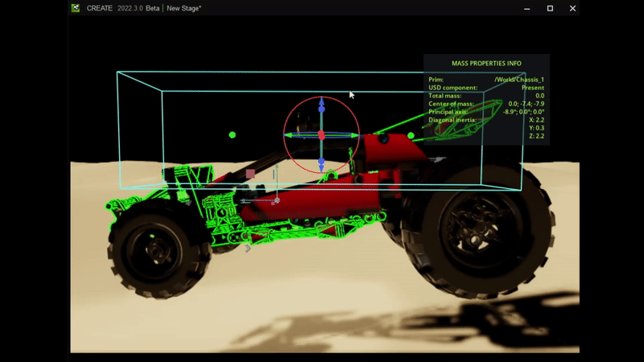Click the Omniverse Create logo in title bar
Screen dimensions: 644x362
pos(76,8)
